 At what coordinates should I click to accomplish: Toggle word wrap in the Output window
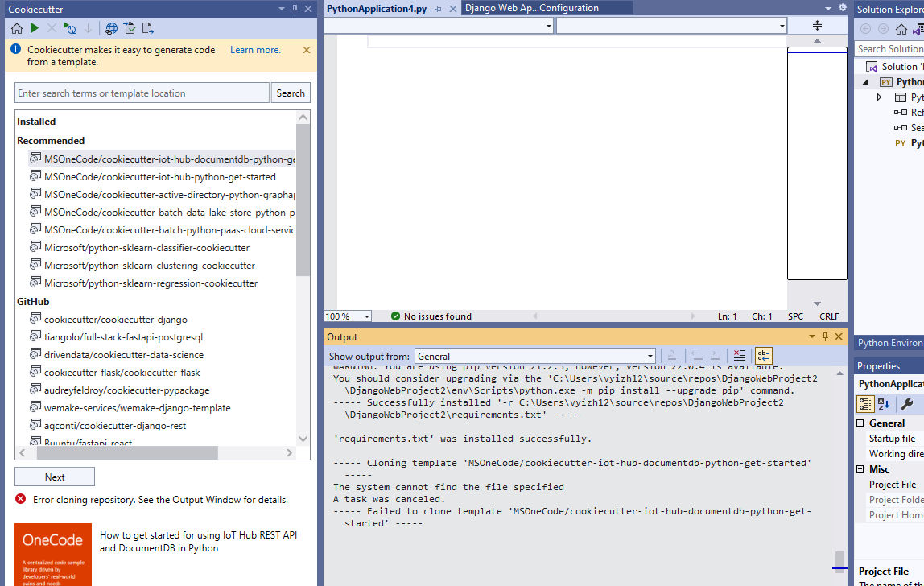tap(761, 355)
